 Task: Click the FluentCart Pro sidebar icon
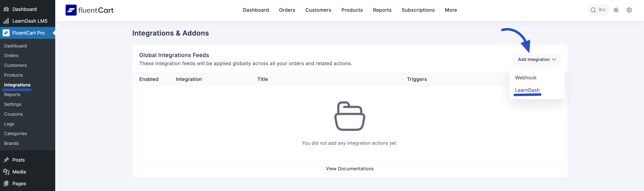(6, 33)
